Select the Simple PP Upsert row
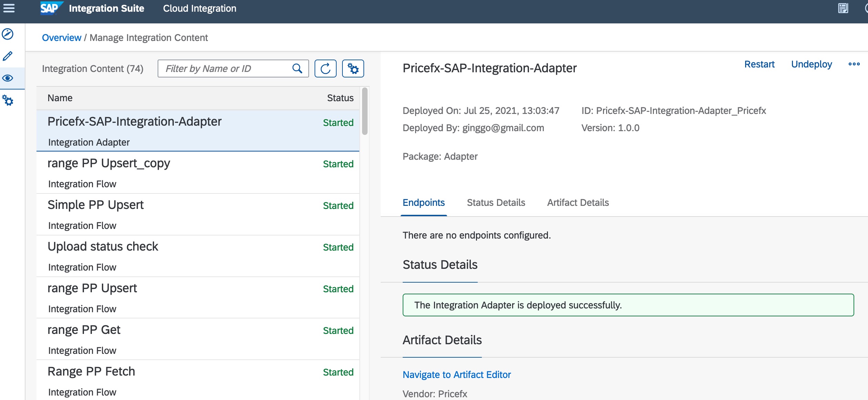Screen dimensions: 868x400 [198, 214]
